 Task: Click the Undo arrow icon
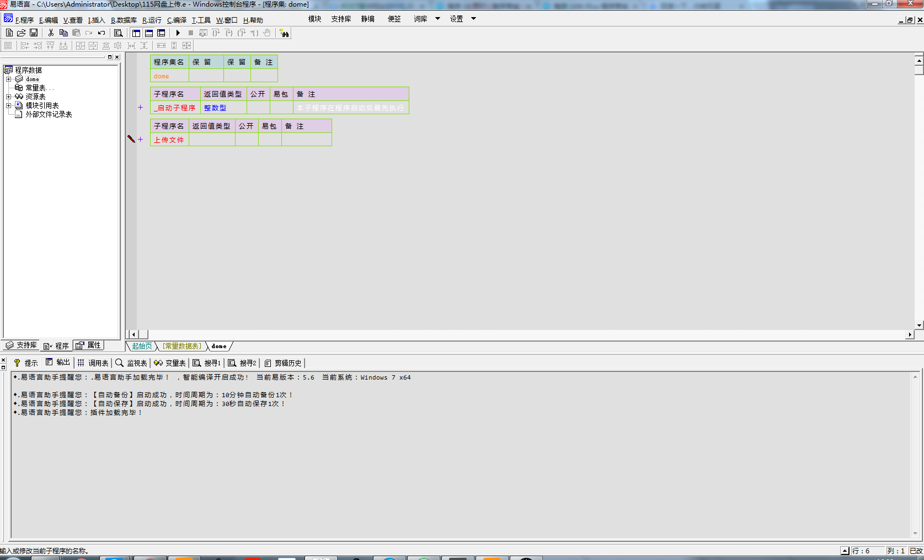[x=102, y=33]
